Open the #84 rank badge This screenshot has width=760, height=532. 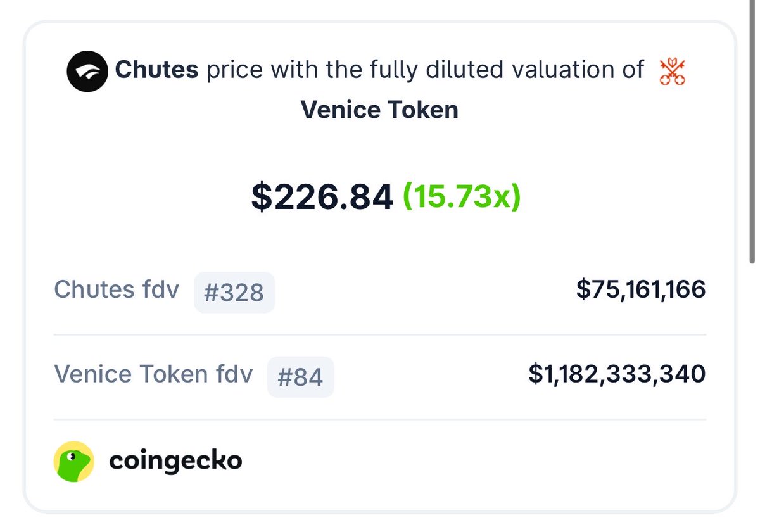301,377
